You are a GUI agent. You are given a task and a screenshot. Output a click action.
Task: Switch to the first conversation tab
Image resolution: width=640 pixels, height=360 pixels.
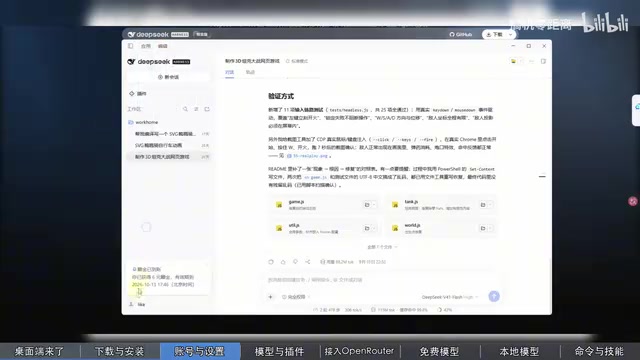(229, 72)
